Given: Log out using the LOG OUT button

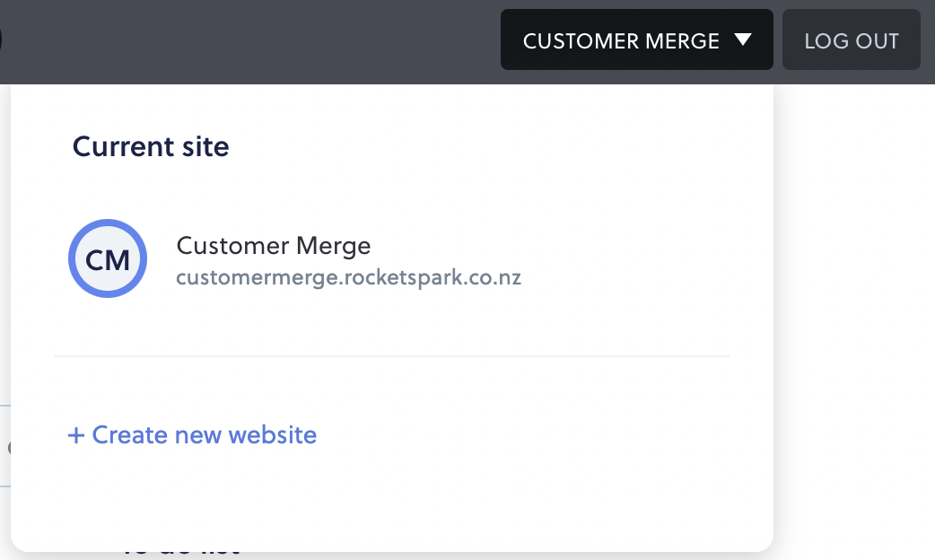Looking at the screenshot, I should [x=851, y=39].
